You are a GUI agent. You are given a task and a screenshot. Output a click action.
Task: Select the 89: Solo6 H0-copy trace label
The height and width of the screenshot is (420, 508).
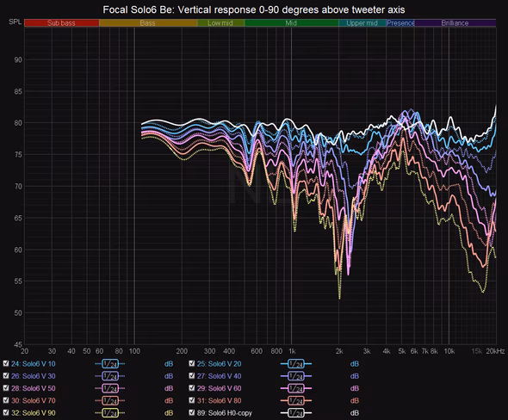[225, 413]
